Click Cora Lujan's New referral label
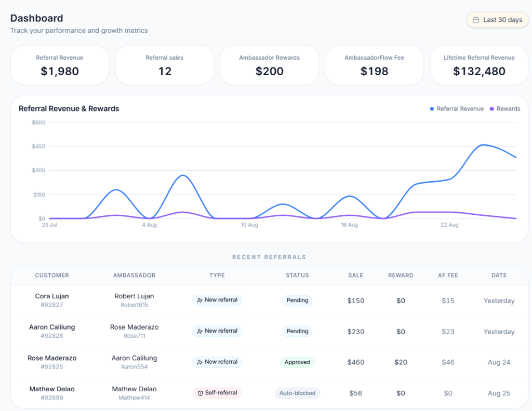 pos(221,300)
